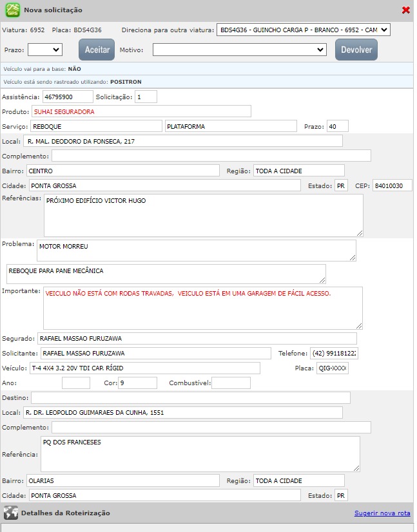Close the Nova solicitação dialog with red X
The width and height of the screenshot is (417, 532).
tap(405, 10)
